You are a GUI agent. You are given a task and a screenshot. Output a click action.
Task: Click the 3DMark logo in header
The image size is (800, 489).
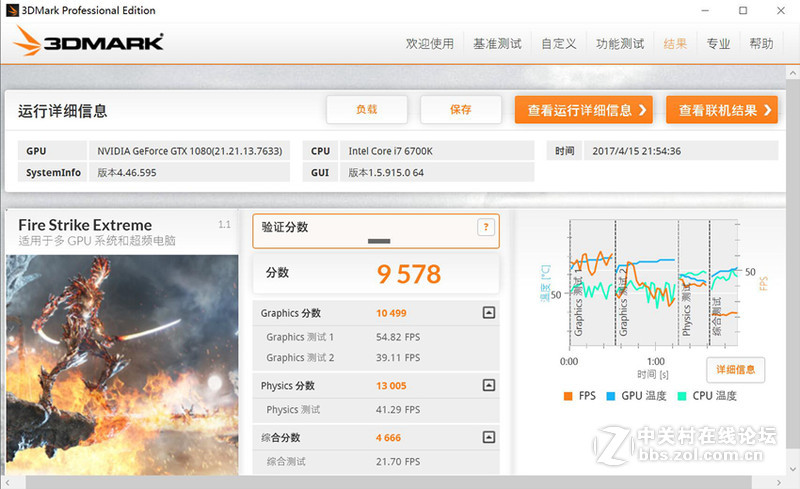pyautogui.click(x=88, y=41)
